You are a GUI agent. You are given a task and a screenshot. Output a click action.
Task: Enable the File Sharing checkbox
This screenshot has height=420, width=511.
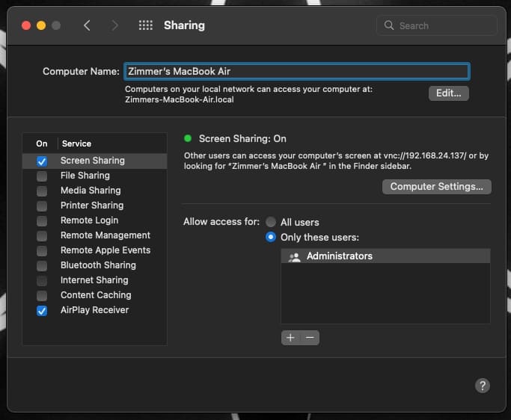[42, 176]
